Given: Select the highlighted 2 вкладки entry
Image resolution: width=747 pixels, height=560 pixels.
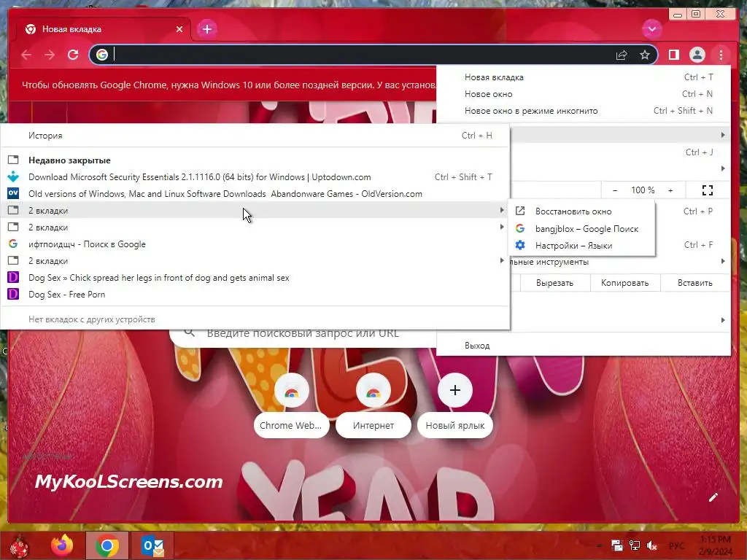Looking at the screenshot, I should [255, 211].
